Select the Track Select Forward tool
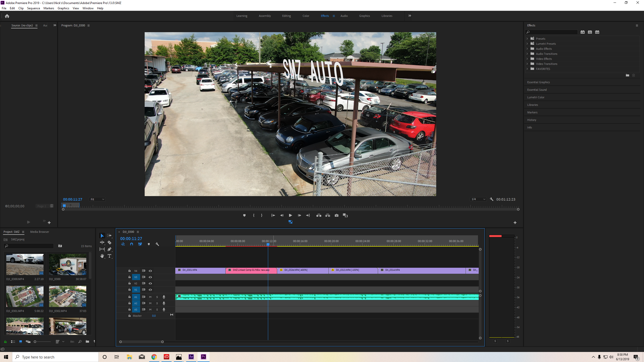The width and height of the screenshot is (644, 362). 109,236
